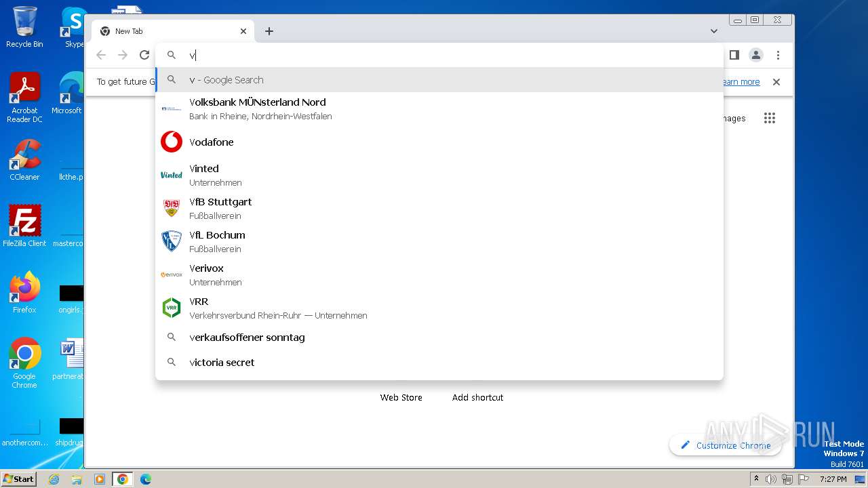Select the Vinted suggestion

(439, 175)
